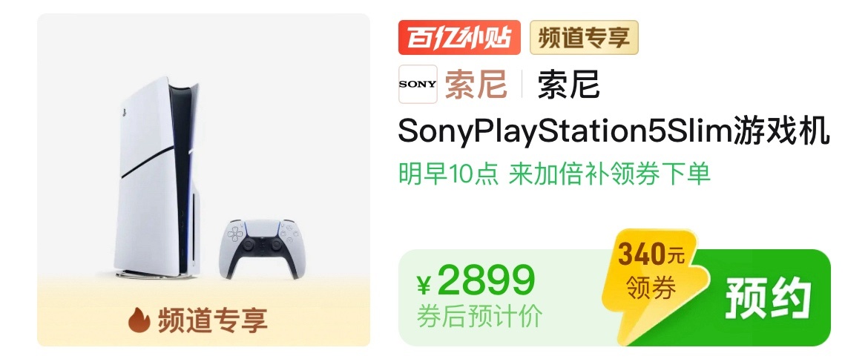Click the ¥2899 price
The width and height of the screenshot is (868, 359).
coord(476,282)
